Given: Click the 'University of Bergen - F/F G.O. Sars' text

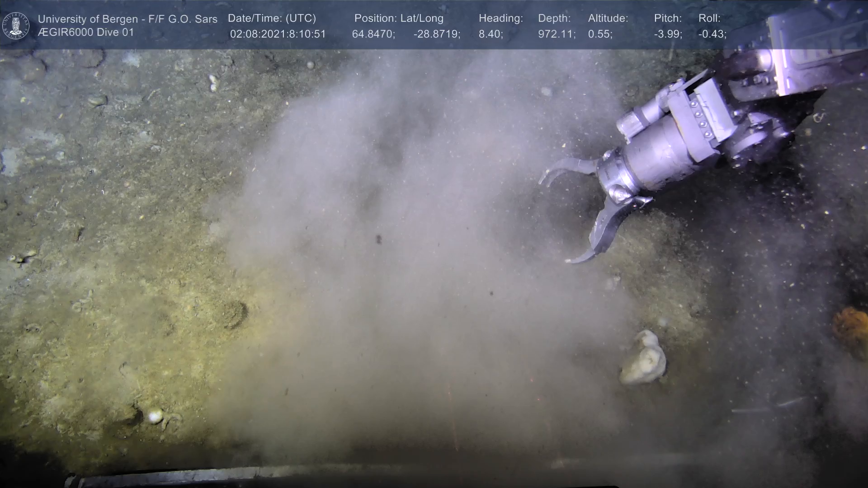Looking at the screenshot, I should [x=127, y=19].
